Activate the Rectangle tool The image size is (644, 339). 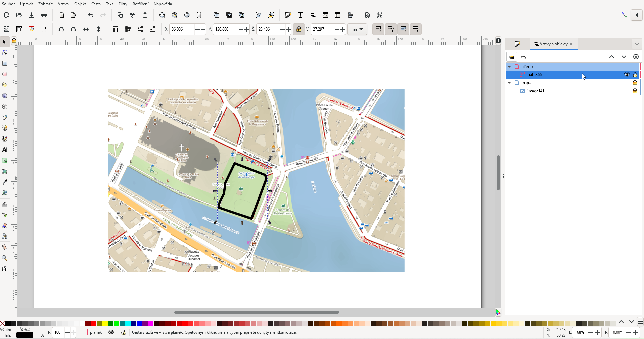coord(5,64)
